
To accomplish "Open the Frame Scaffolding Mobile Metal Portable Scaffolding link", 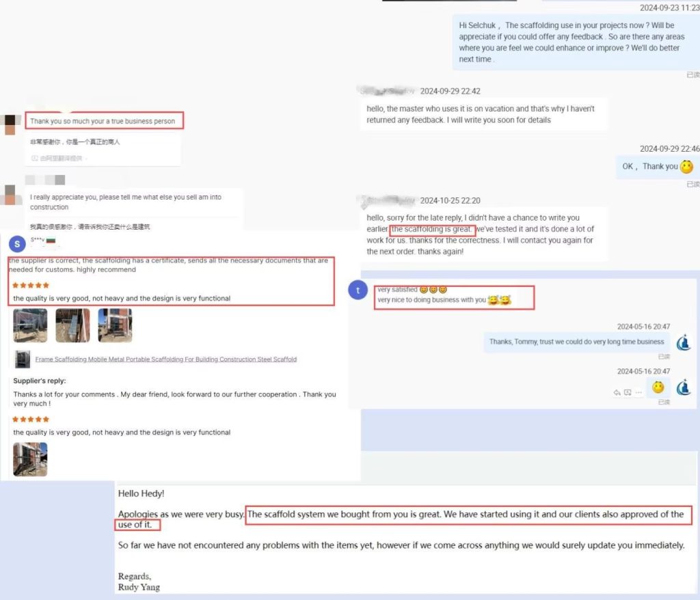I will 165,359.
